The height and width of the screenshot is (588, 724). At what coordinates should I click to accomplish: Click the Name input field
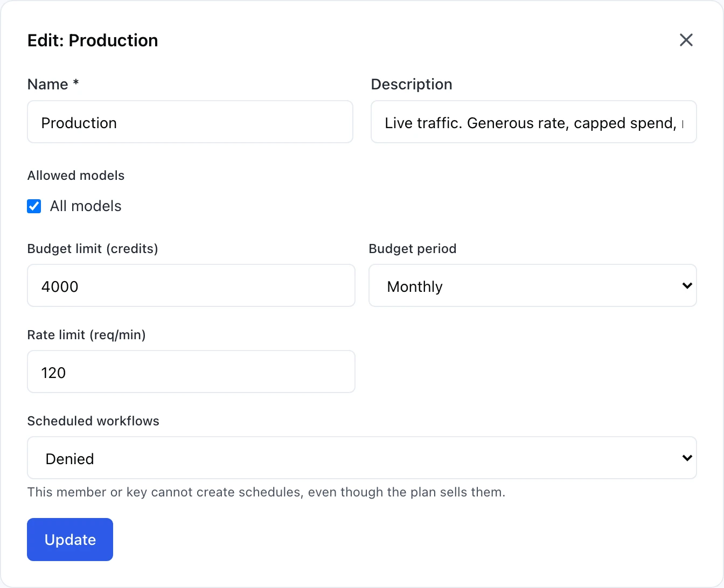coord(190,122)
